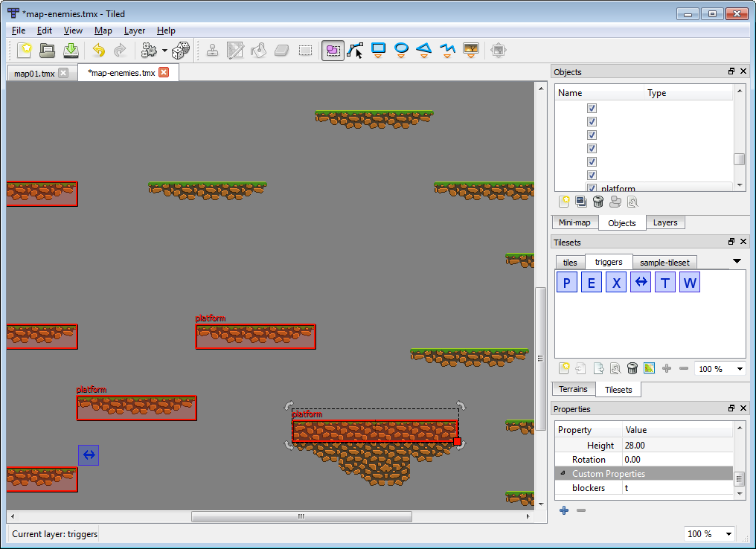This screenshot has width=756, height=549.
Task: Toggle the second checkbox in Objects list
Action: tap(592, 121)
